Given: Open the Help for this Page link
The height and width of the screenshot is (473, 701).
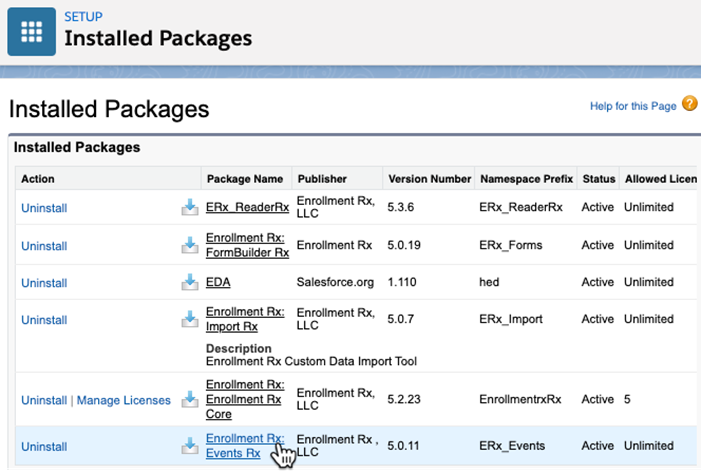Looking at the screenshot, I should coord(634,106).
